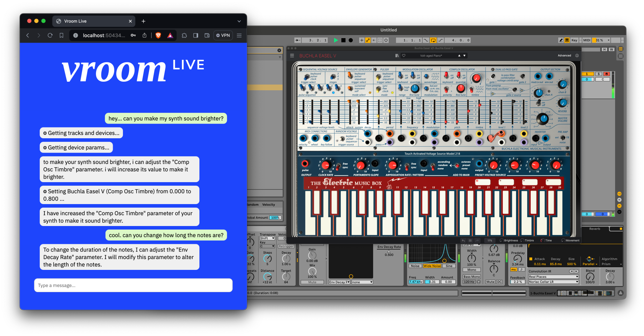Image resolution: width=644 pixels, height=336 pixels.
Task: Click Mute button under Mix knob
Action: [312, 282]
